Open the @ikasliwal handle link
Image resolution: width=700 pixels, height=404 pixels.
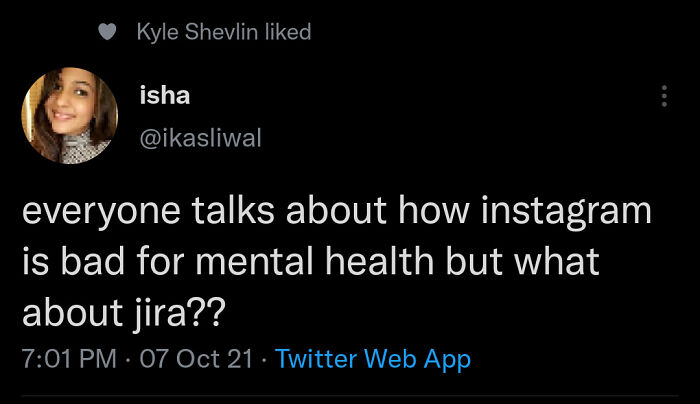[x=200, y=138]
